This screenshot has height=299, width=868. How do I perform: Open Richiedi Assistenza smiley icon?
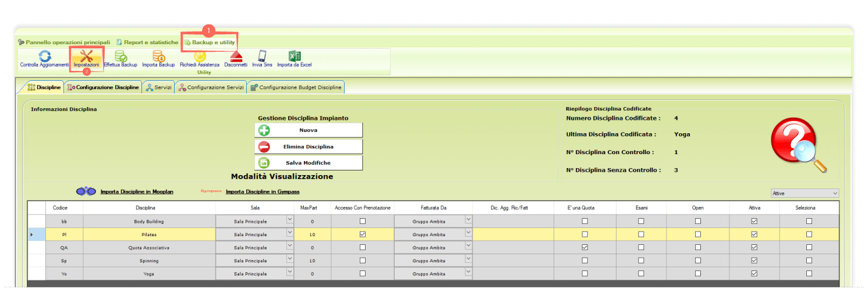(199, 56)
